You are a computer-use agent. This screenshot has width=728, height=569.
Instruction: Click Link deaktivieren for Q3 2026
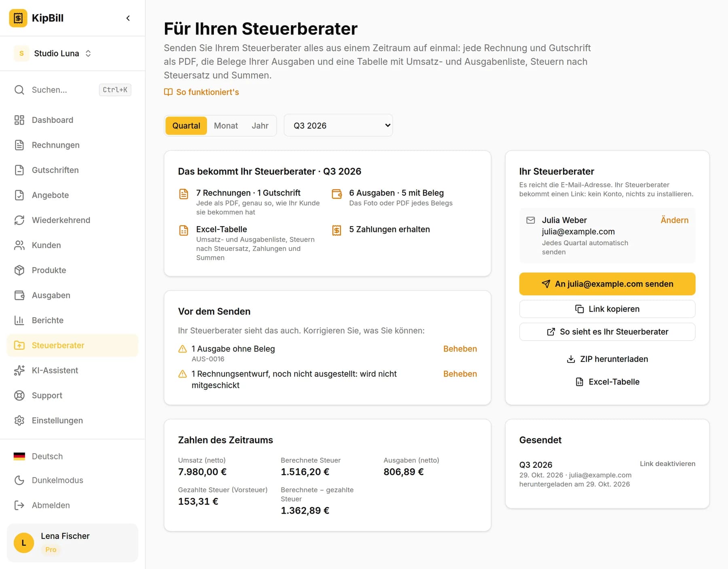[667, 464]
